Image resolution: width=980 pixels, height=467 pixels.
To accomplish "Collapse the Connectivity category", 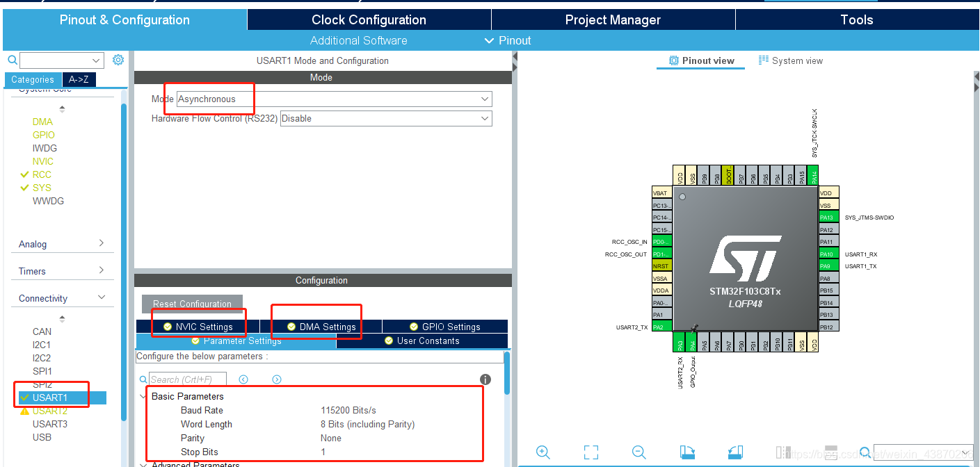I will (x=61, y=298).
